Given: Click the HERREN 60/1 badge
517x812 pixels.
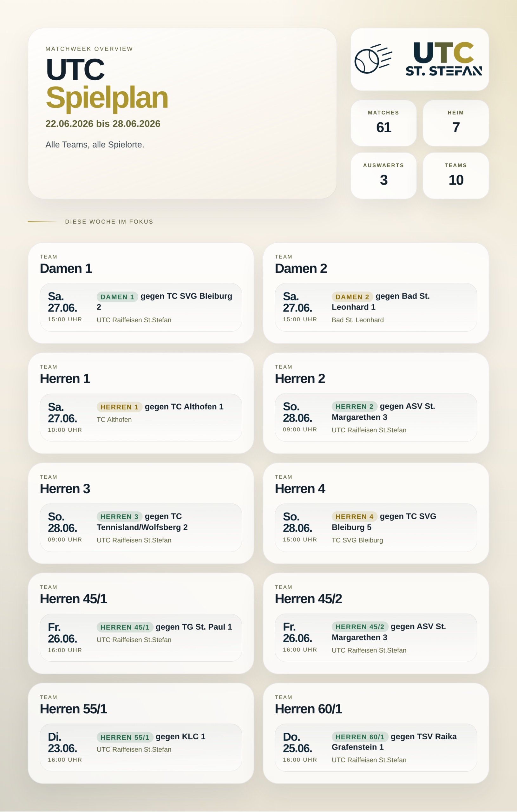Looking at the screenshot, I should 360,737.
